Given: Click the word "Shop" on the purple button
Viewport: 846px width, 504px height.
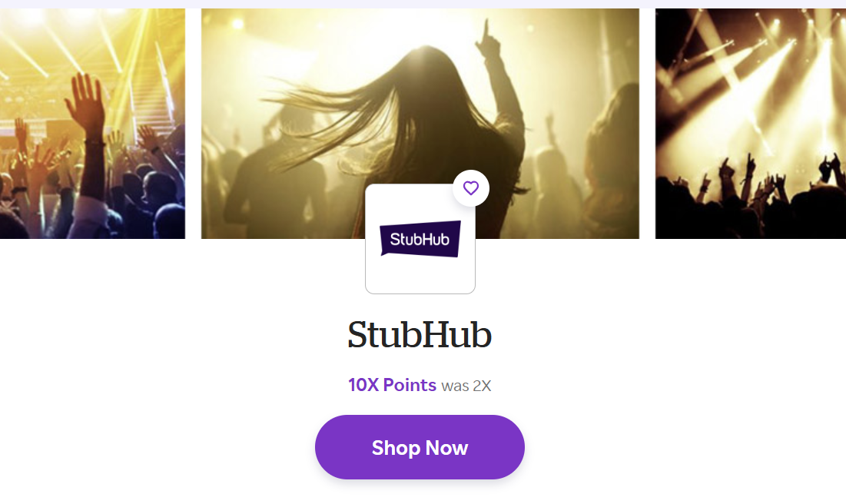Looking at the screenshot, I should (395, 448).
